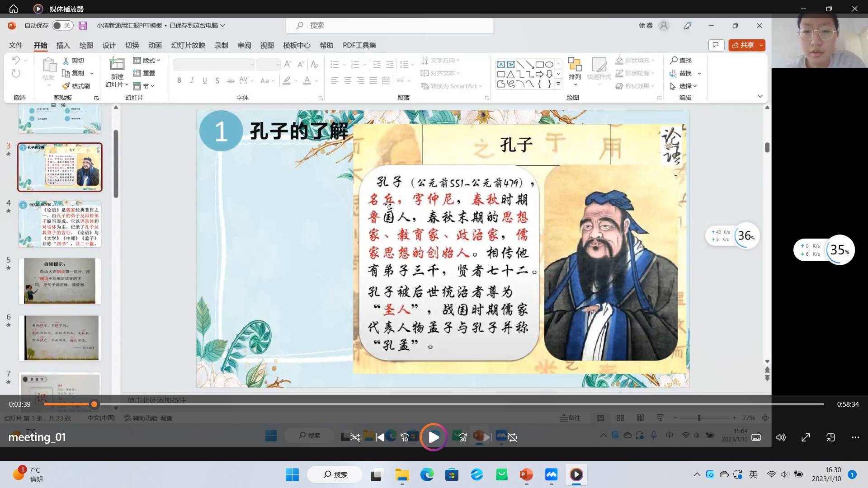This screenshot has height=488, width=868.
Task: Skip back 10 seconds in the video
Action: (405, 437)
